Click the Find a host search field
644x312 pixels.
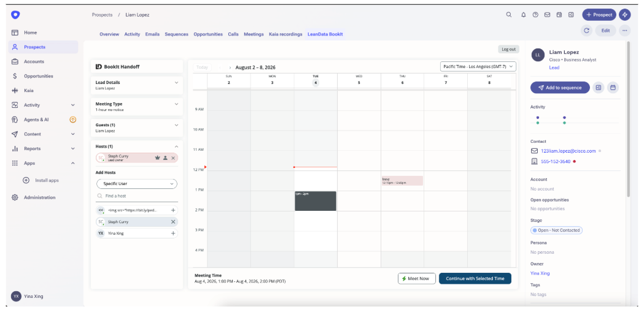pyautogui.click(x=137, y=196)
